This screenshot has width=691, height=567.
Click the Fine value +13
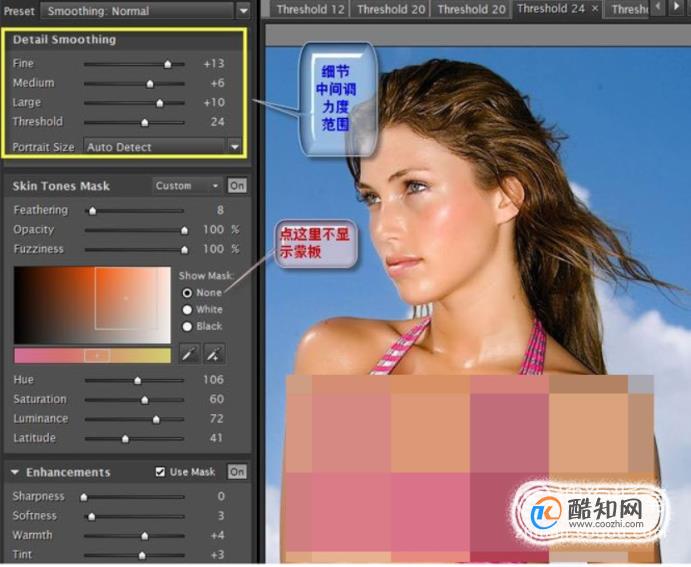[x=214, y=64]
